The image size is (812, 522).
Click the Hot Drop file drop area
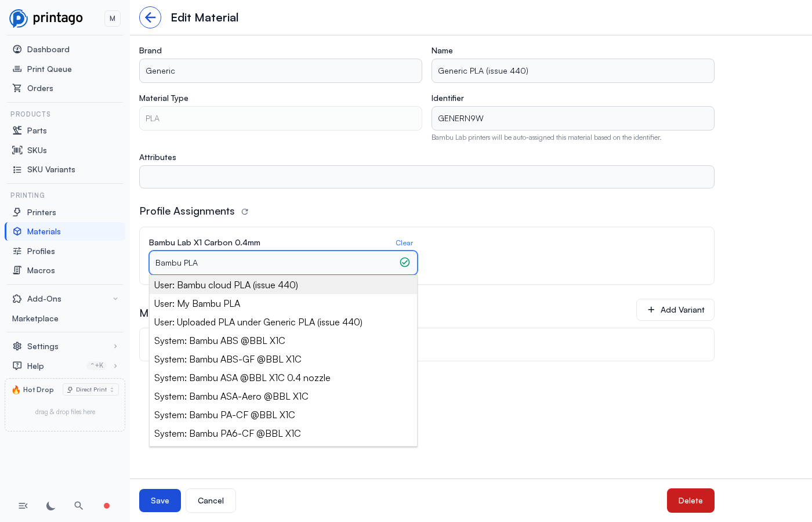pyautogui.click(x=65, y=412)
